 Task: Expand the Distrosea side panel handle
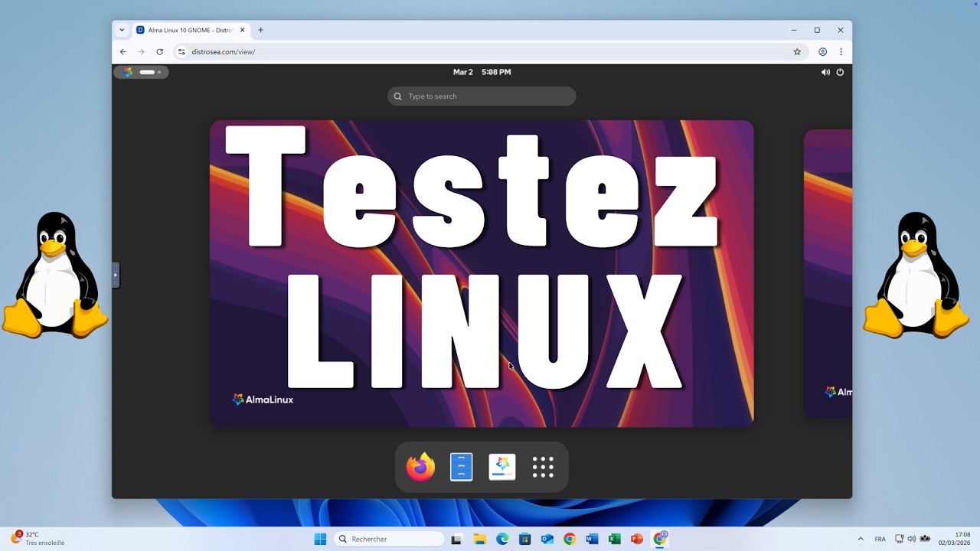[x=116, y=275]
